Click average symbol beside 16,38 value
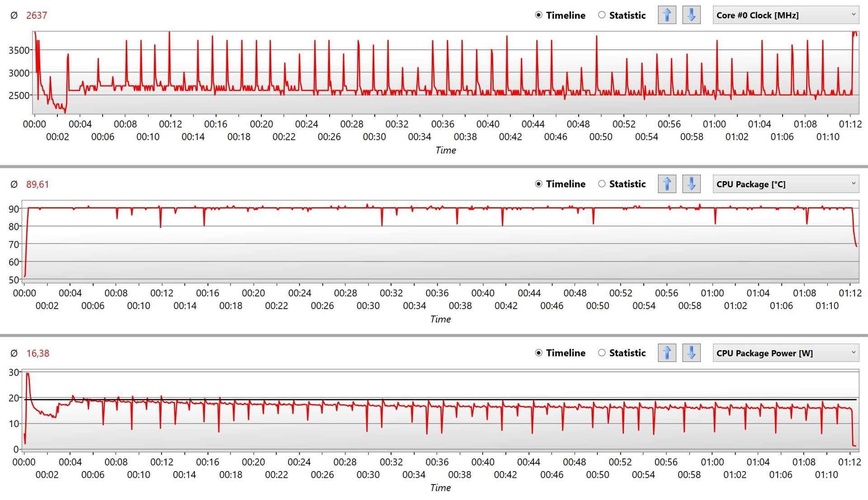868x500 pixels. [14, 353]
